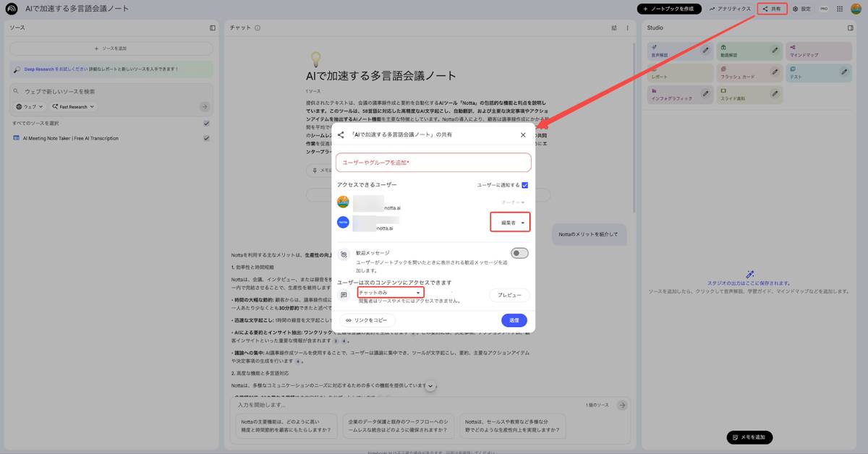
Task: Enable the 歓迎メッセージ toggle
Action: pyautogui.click(x=519, y=252)
